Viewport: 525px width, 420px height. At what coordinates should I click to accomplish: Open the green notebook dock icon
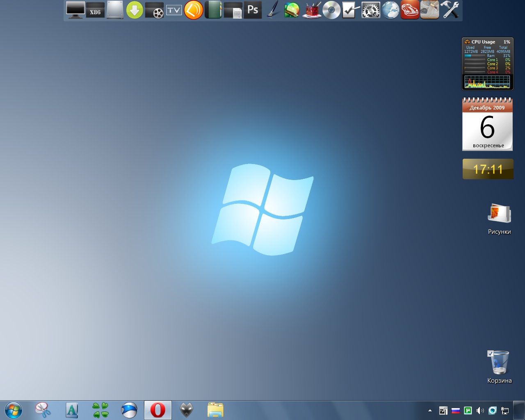[x=213, y=10]
